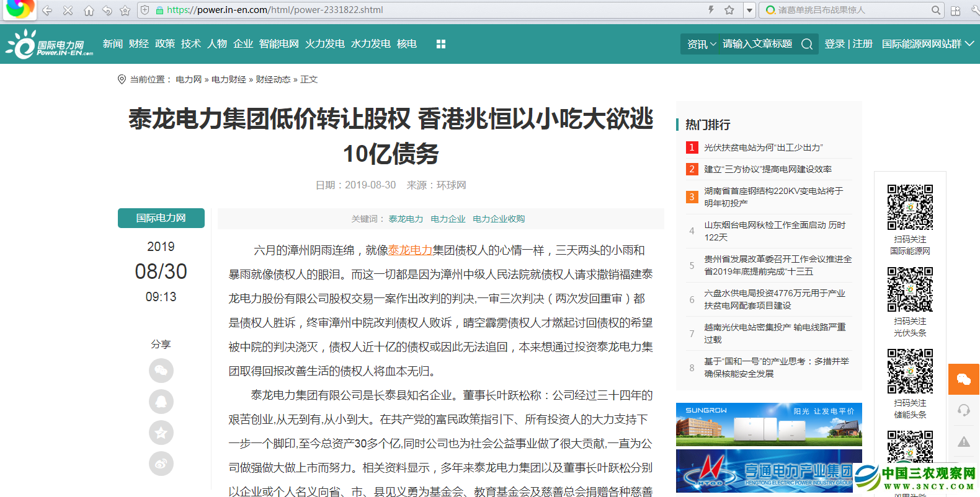The height and width of the screenshot is (497, 980).
Task: Share article via Qzone star icon
Action: 161,433
